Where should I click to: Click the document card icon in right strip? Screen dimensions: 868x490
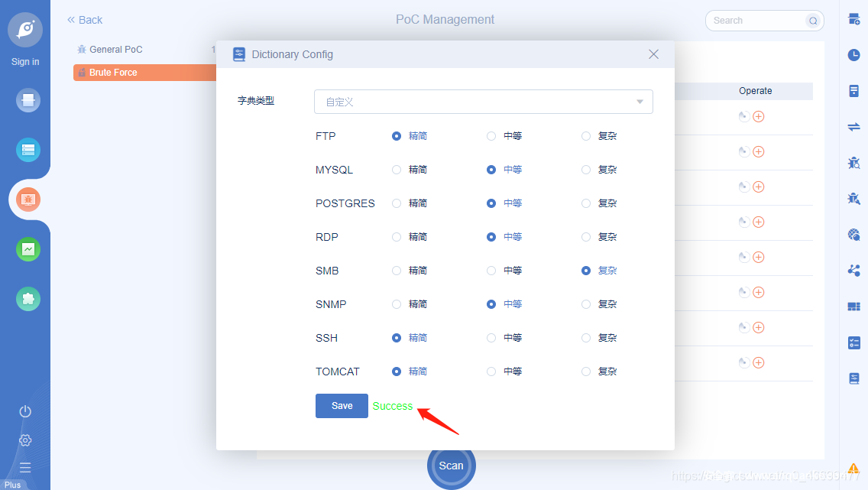click(854, 91)
